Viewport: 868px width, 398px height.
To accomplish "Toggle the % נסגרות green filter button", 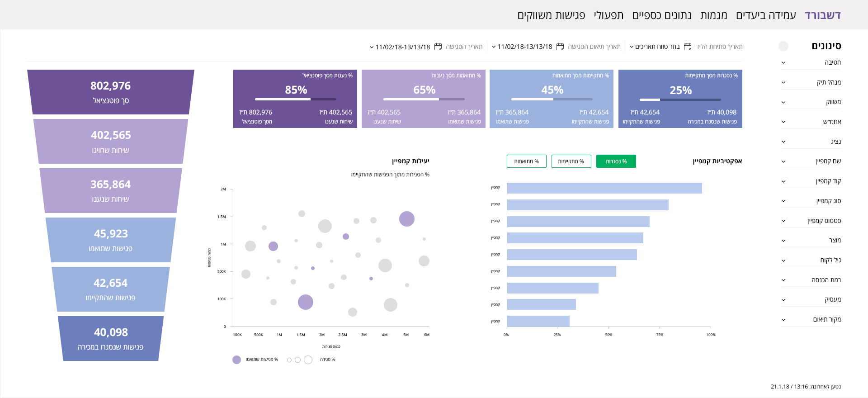I will coord(616,161).
